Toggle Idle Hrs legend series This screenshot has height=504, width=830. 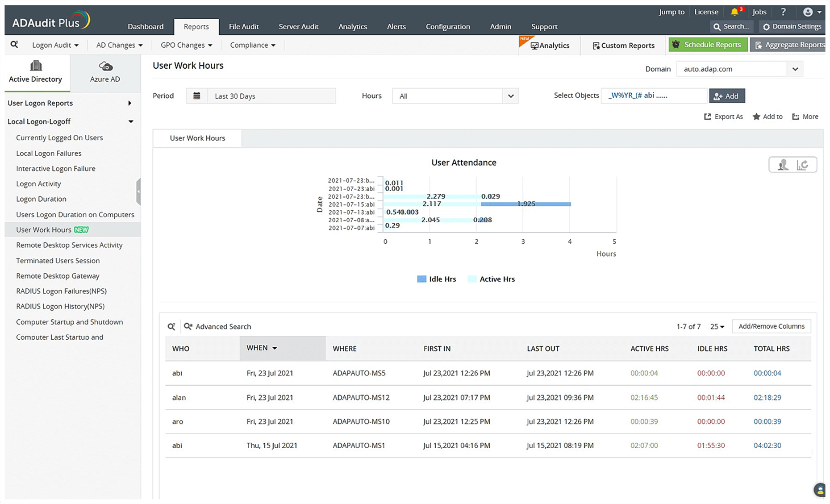click(436, 279)
